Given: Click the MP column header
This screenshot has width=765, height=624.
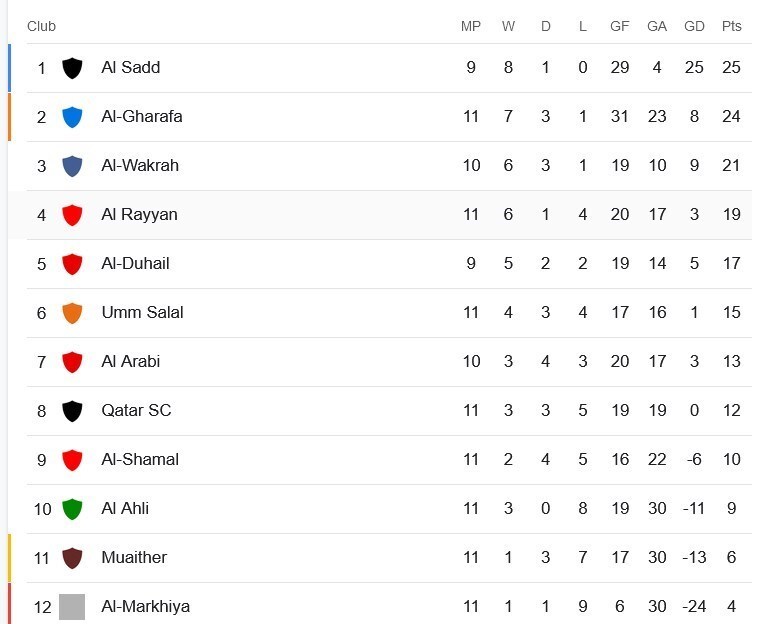Looking at the screenshot, I should 471,26.
